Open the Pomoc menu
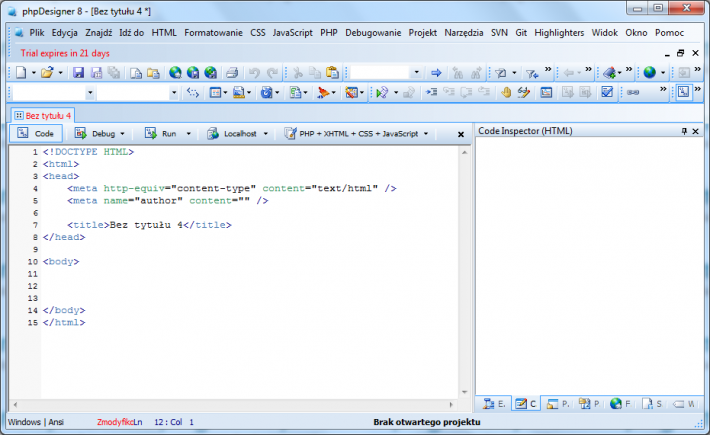Viewport: 710px width, 435px height. coord(669,33)
